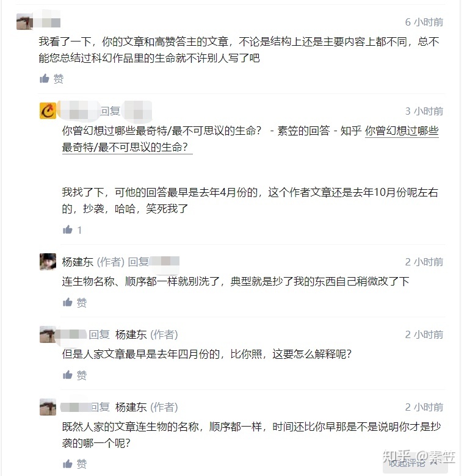This screenshot has width=467, height=476.
Task: Open 杨建东 (作者) name on third comment
Action: pyautogui.click(x=77, y=262)
